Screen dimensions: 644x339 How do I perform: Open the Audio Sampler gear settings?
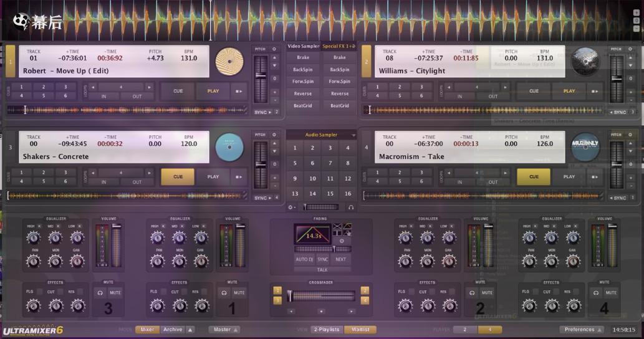pos(291,208)
